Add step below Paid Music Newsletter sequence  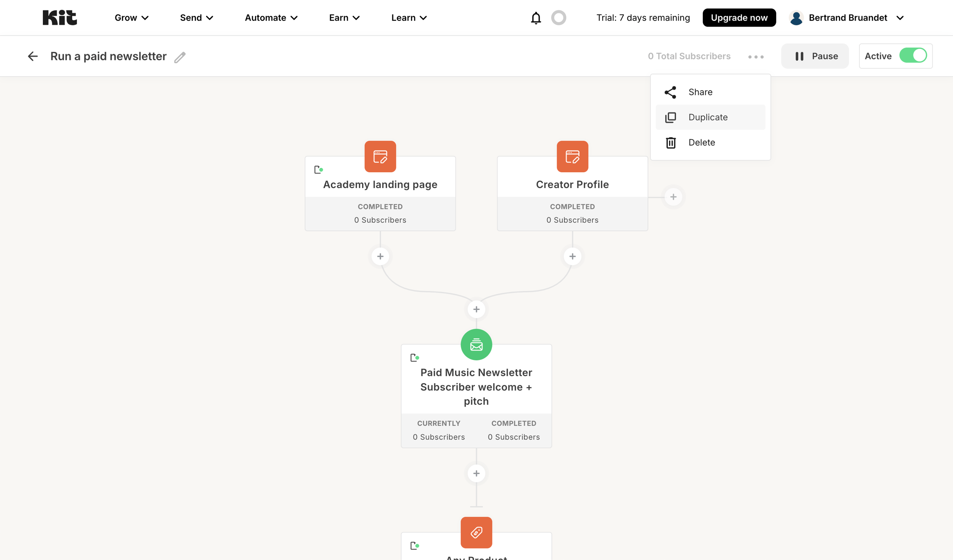pyautogui.click(x=476, y=473)
